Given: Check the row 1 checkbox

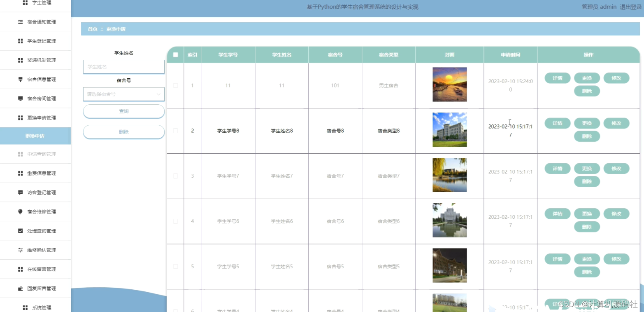Looking at the screenshot, I should 176,85.
